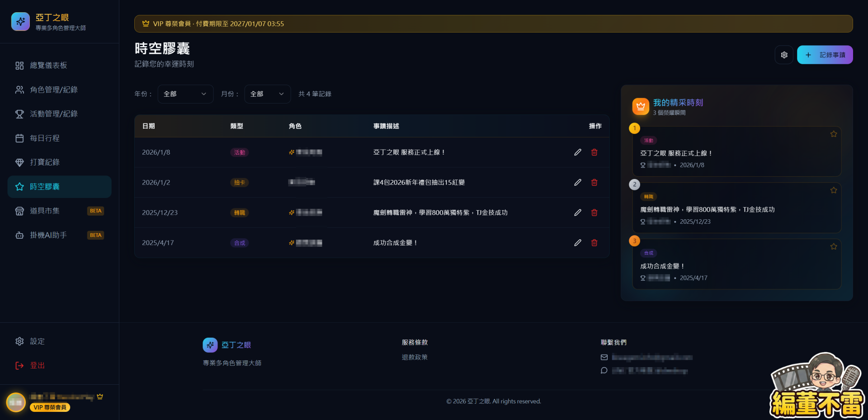Screen dimensions: 868x420
Task: Click the settings gear next to 記錄事蹟
Action: pos(784,55)
